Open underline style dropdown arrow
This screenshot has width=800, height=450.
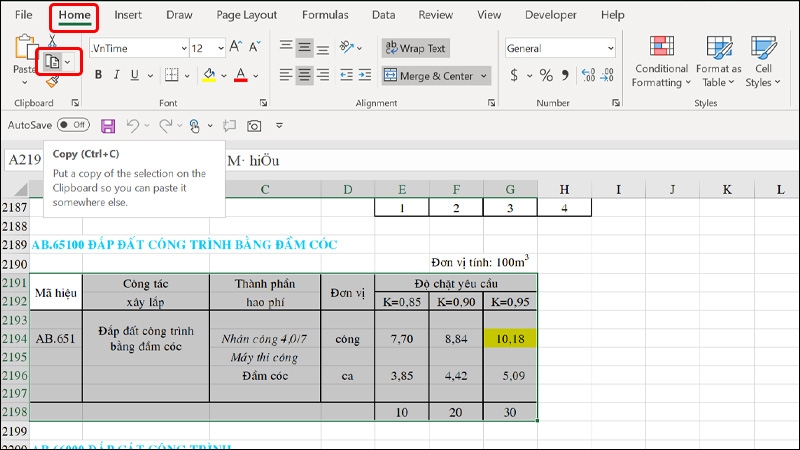[150, 76]
